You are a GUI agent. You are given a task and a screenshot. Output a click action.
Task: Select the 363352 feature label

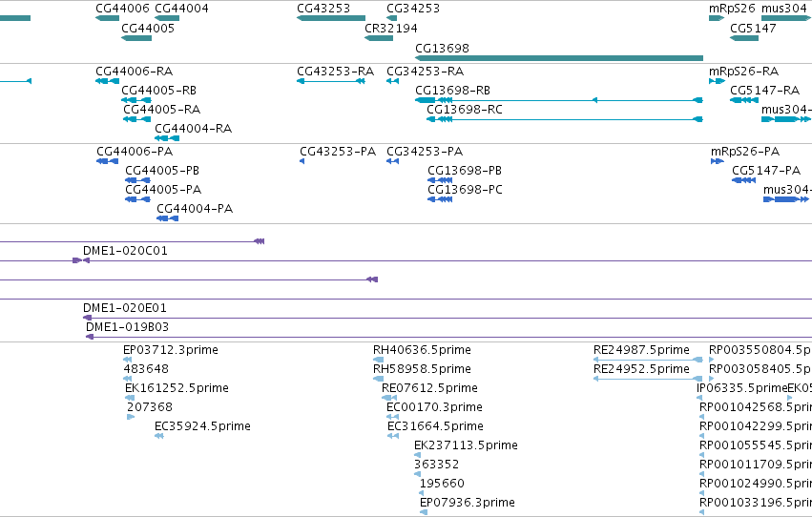tap(437, 465)
